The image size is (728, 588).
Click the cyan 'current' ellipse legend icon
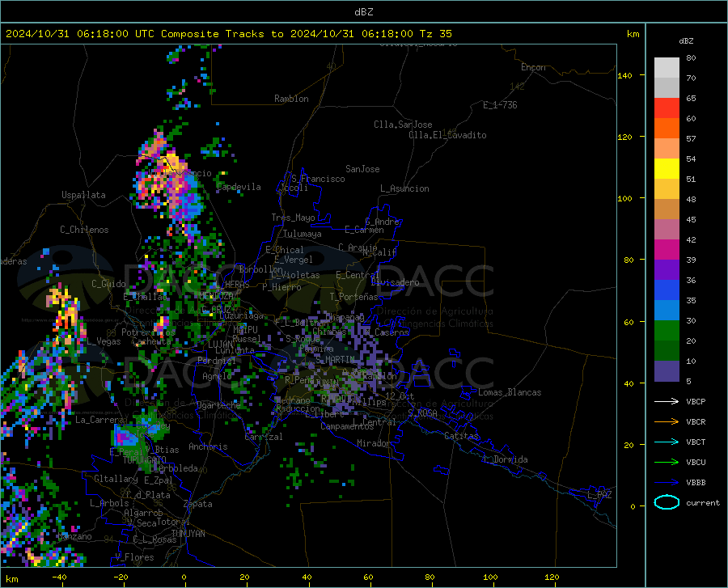(667, 502)
